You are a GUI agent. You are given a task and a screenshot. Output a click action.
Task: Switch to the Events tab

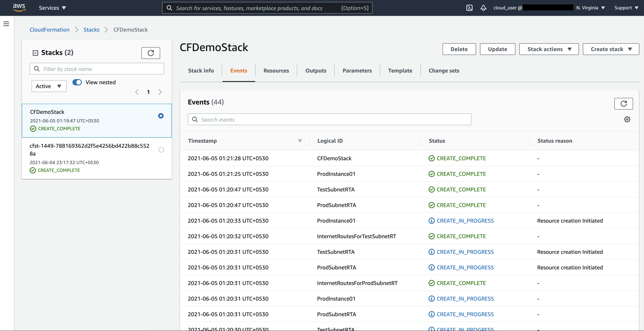coord(238,71)
